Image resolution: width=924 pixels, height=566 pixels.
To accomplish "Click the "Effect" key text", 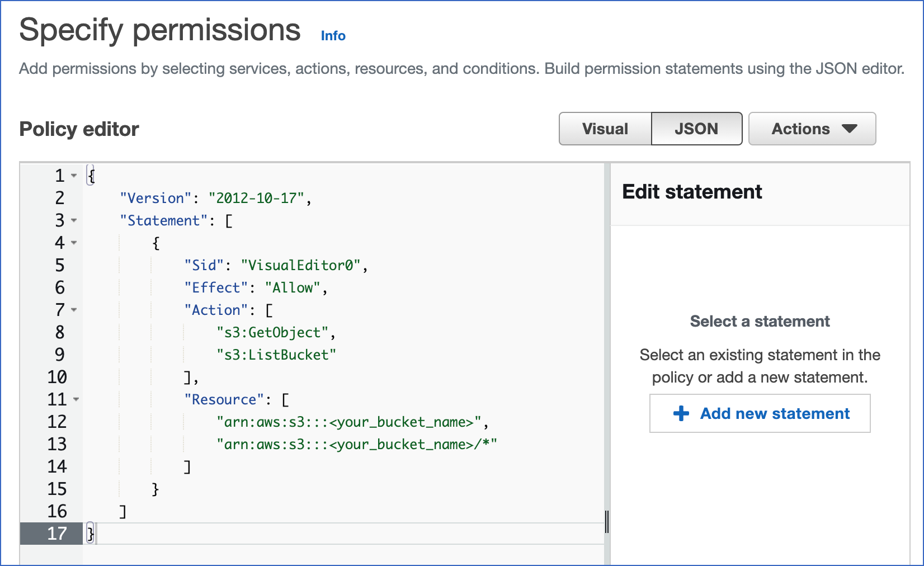I will pos(216,287).
